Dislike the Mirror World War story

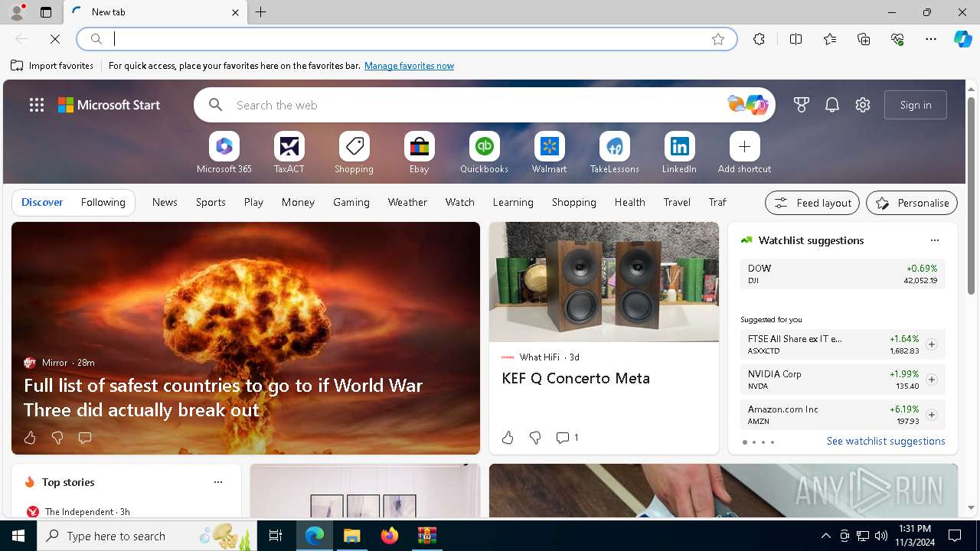[x=57, y=438]
